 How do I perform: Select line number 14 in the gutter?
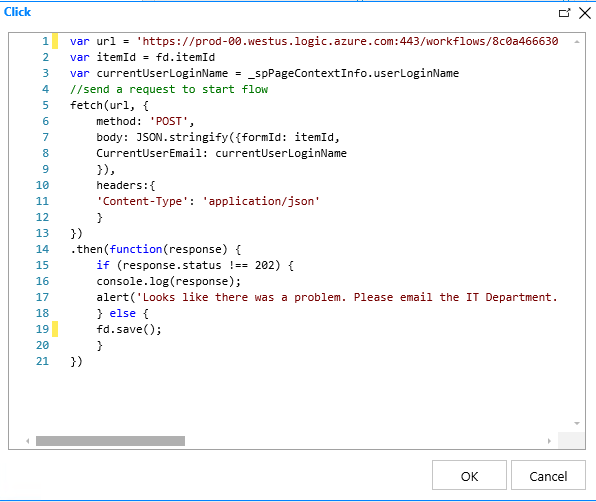coord(43,249)
